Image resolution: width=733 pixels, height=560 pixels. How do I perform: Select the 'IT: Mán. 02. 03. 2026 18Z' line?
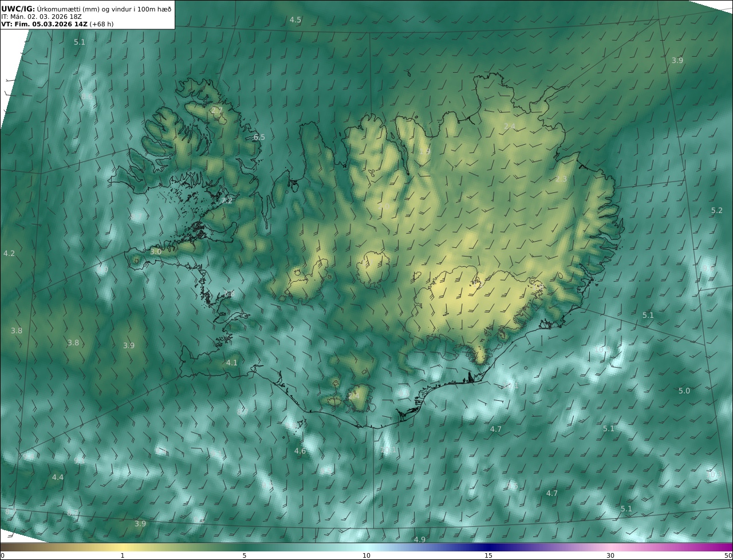41,17
